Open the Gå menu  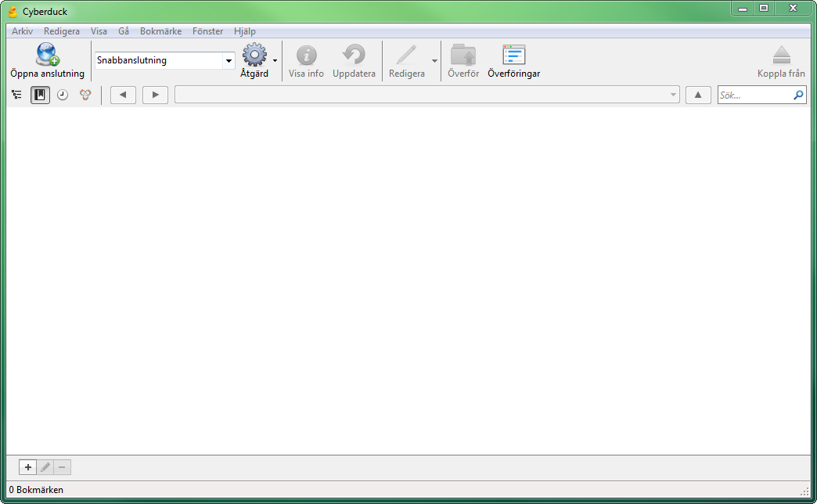[124, 31]
